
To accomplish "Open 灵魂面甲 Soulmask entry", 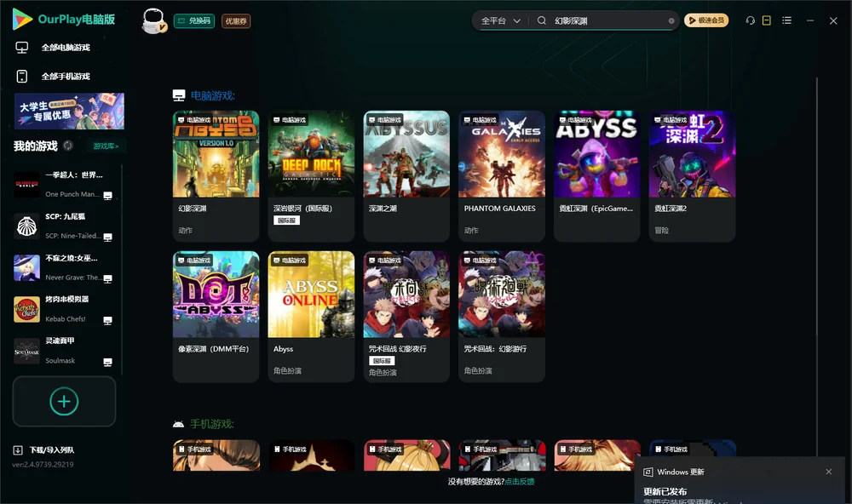I will coord(64,351).
